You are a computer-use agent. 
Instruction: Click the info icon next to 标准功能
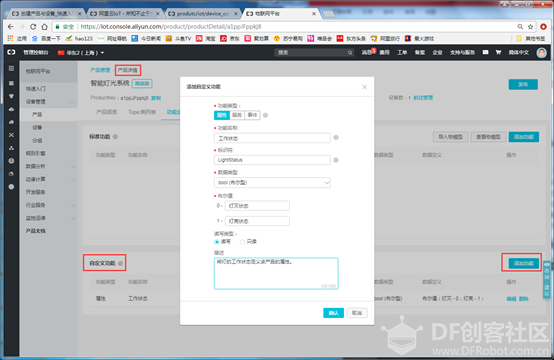[115, 136]
